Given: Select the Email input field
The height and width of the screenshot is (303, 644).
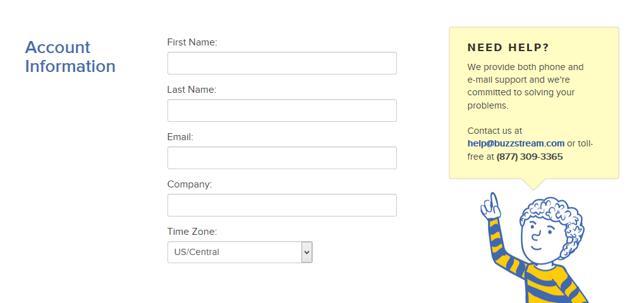Looking at the screenshot, I should click(282, 158).
